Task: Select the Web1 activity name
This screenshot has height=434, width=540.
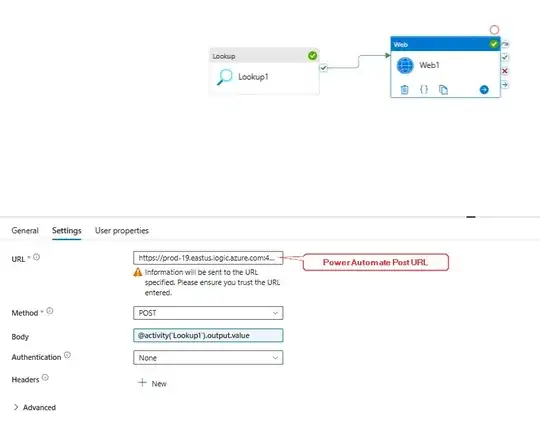Action: [429, 65]
